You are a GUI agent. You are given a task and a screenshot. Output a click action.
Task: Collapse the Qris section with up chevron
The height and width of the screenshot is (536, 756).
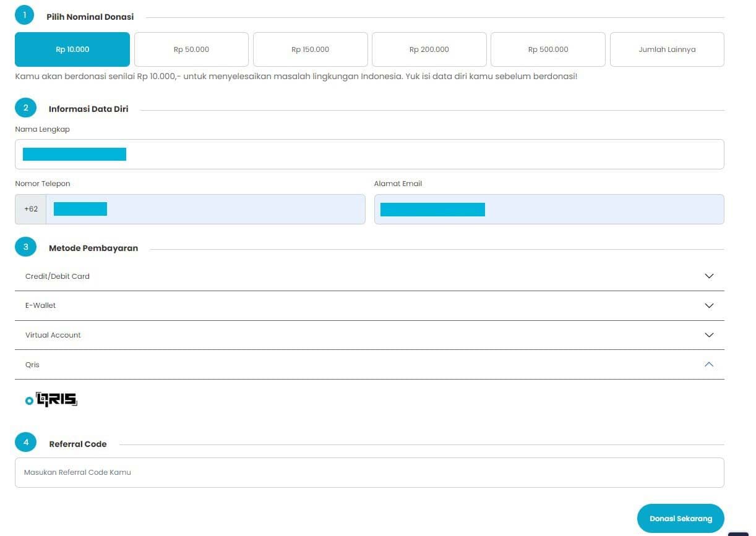[x=709, y=364]
